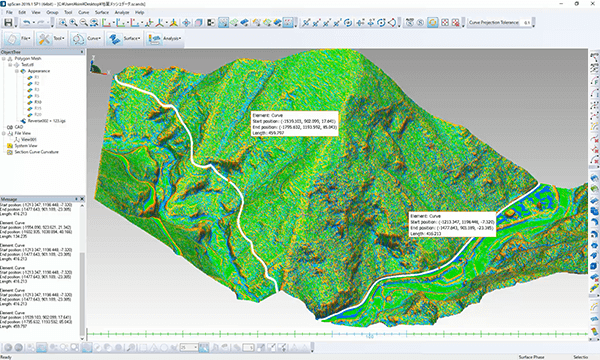Toggle the highlighted orange rotate mode button

[x=432, y=23]
